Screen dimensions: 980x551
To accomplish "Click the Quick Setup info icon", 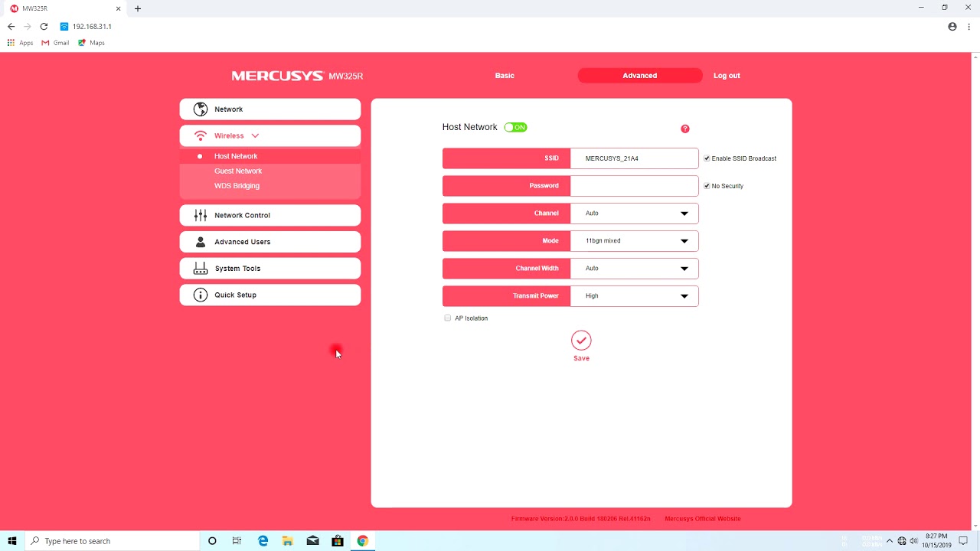I will (x=201, y=295).
